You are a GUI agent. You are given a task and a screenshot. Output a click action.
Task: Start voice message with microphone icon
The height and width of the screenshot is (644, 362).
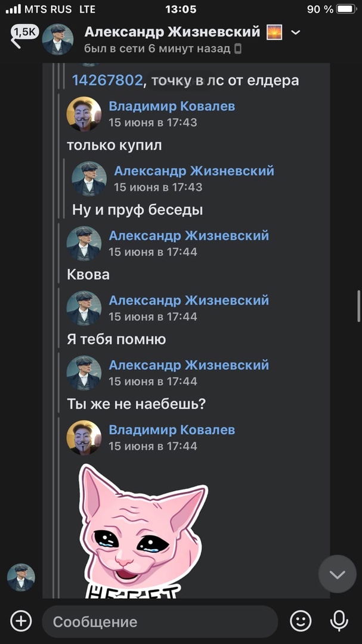[x=339, y=621]
